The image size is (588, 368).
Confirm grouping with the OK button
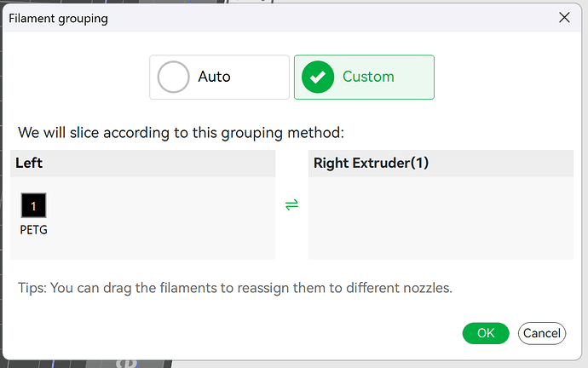(x=486, y=333)
